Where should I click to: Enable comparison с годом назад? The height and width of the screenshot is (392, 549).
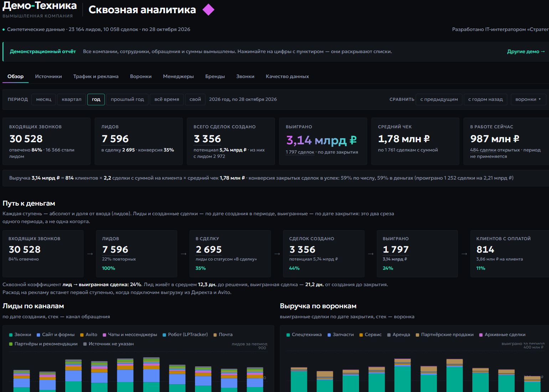pos(486,99)
